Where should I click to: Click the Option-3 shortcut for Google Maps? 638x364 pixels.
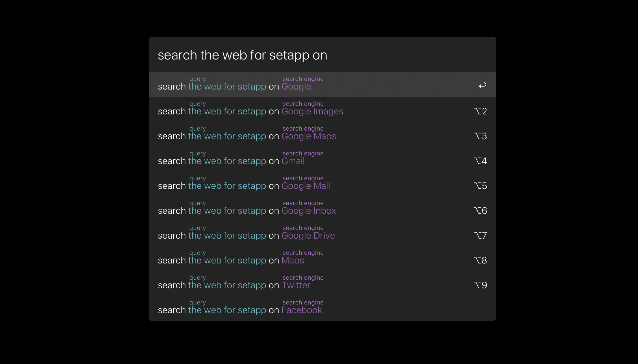pyautogui.click(x=480, y=136)
